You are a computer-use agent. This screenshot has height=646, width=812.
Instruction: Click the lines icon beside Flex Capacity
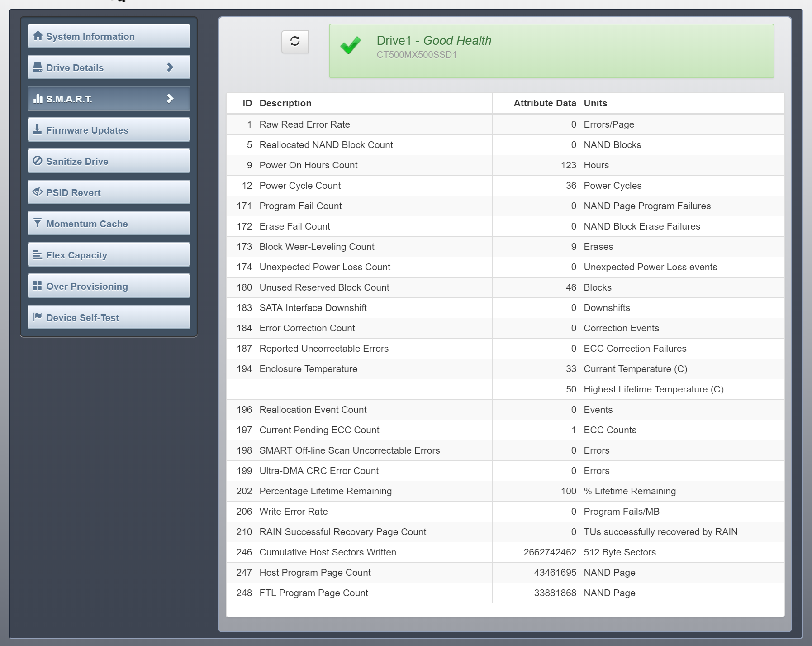click(38, 254)
